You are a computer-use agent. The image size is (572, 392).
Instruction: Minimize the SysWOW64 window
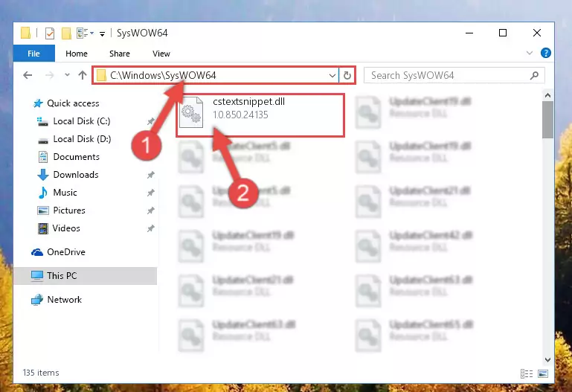pyautogui.click(x=469, y=33)
